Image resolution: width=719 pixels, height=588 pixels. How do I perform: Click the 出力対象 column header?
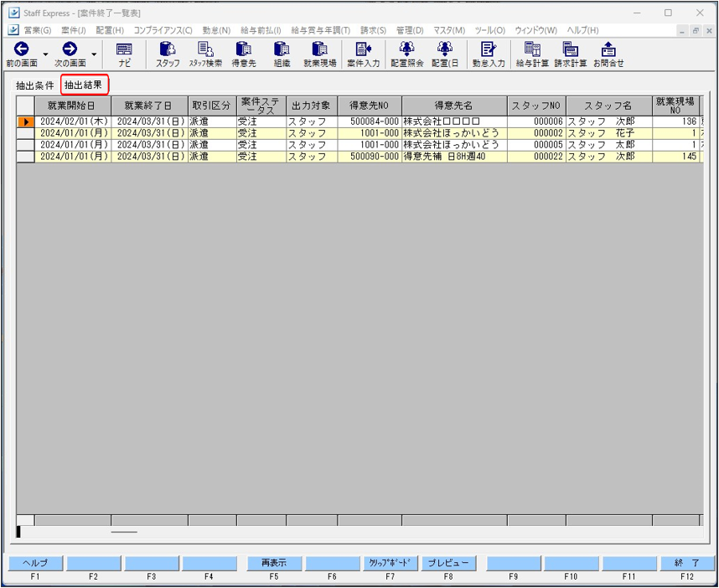coord(312,106)
